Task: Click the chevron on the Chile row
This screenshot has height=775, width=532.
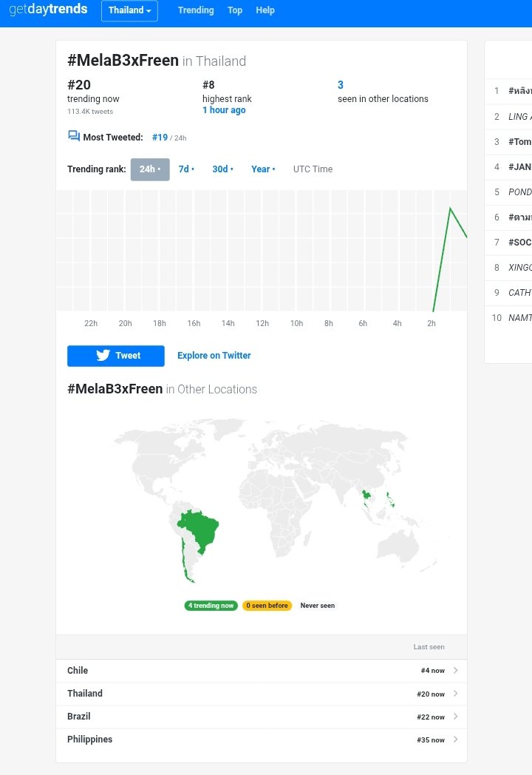Action: point(455,671)
